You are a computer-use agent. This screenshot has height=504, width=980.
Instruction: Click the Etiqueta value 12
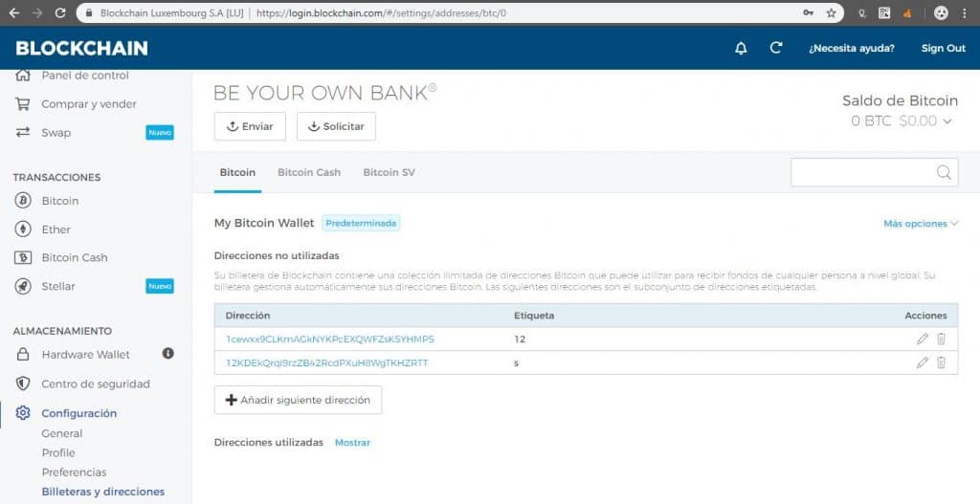point(520,340)
